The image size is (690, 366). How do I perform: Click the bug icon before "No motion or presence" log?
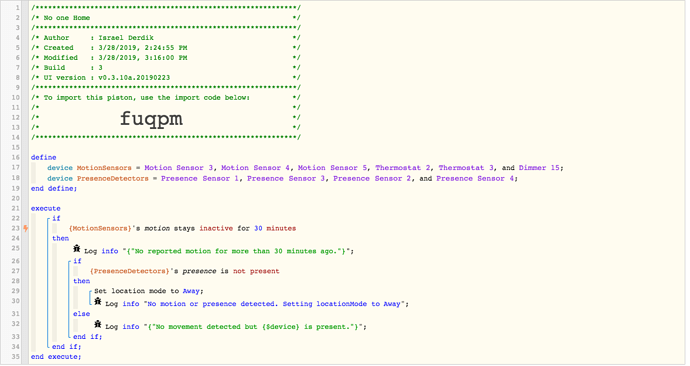tap(98, 301)
